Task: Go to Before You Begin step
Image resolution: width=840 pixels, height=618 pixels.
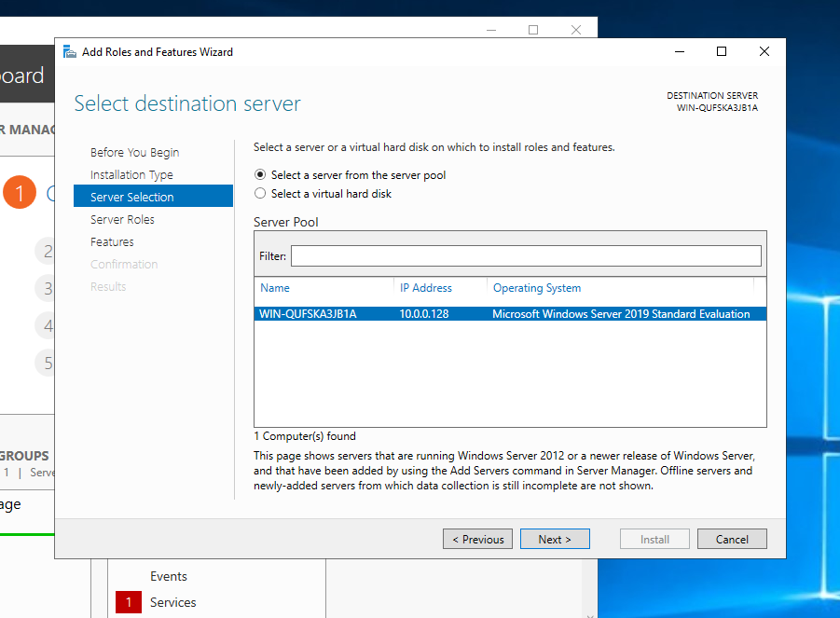Action: tap(134, 152)
